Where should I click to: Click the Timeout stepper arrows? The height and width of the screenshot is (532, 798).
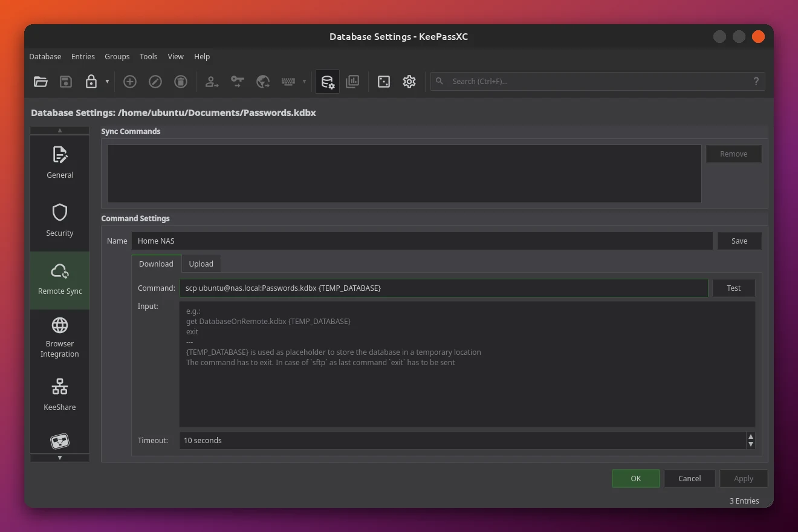[x=751, y=440]
